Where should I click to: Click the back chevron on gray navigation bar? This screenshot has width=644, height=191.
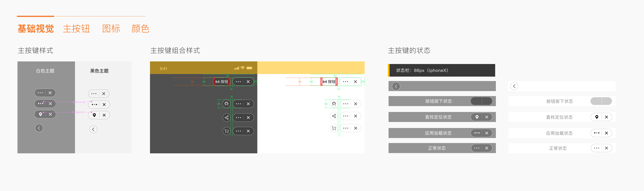point(396,86)
